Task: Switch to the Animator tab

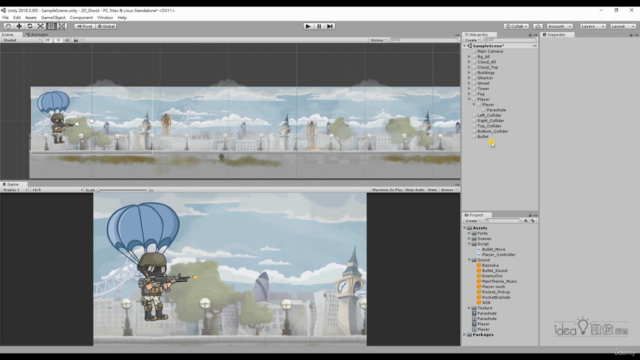Action: [x=37, y=35]
